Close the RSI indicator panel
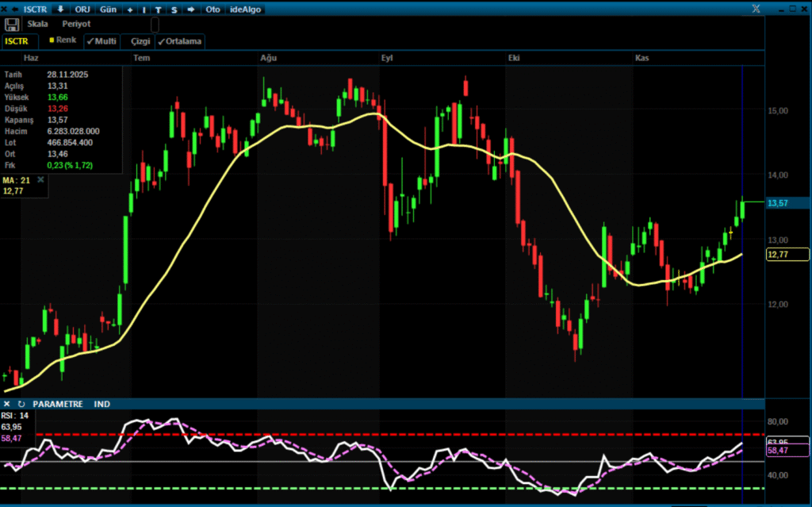The height and width of the screenshot is (507, 812). point(7,404)
